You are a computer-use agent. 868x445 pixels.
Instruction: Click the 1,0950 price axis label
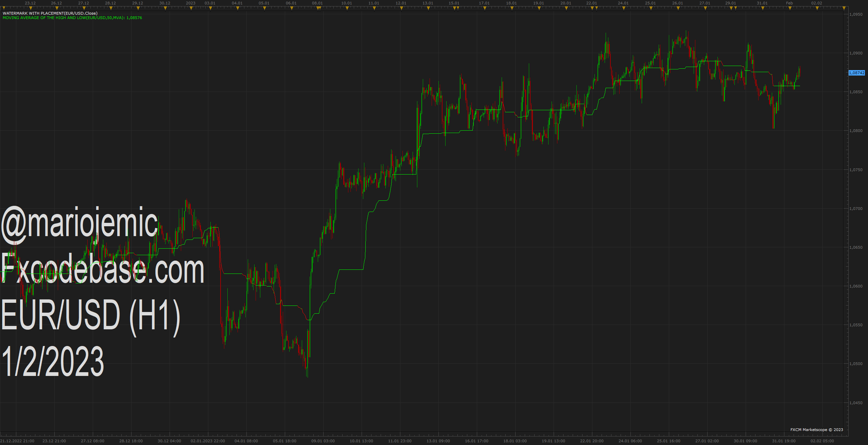tap(856, 14)
